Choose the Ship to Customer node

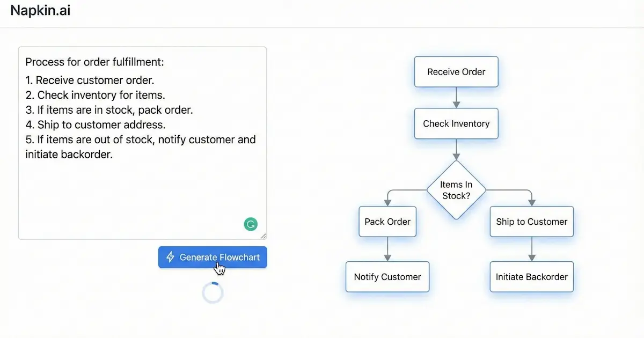point(531,222)
